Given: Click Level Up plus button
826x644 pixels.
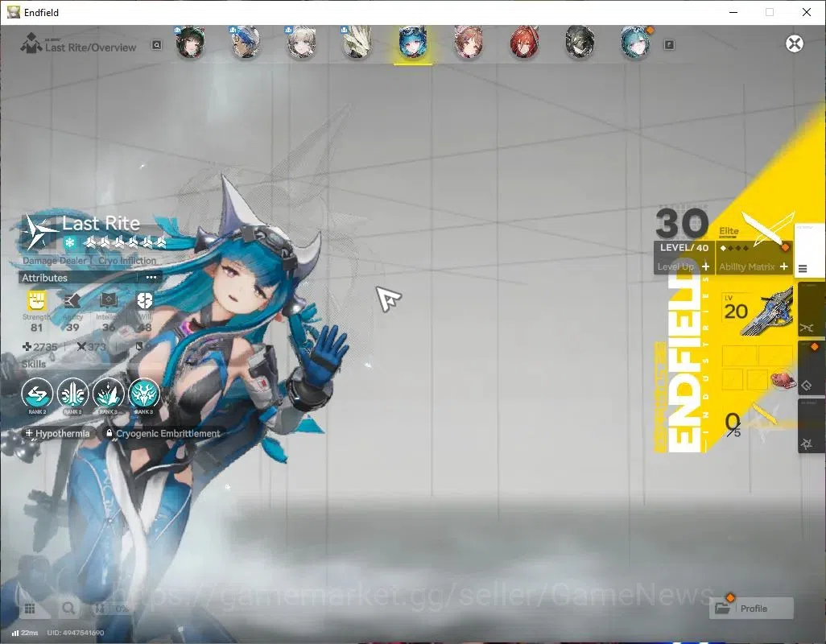Looking at the screenshot, I should coord(705,266).
